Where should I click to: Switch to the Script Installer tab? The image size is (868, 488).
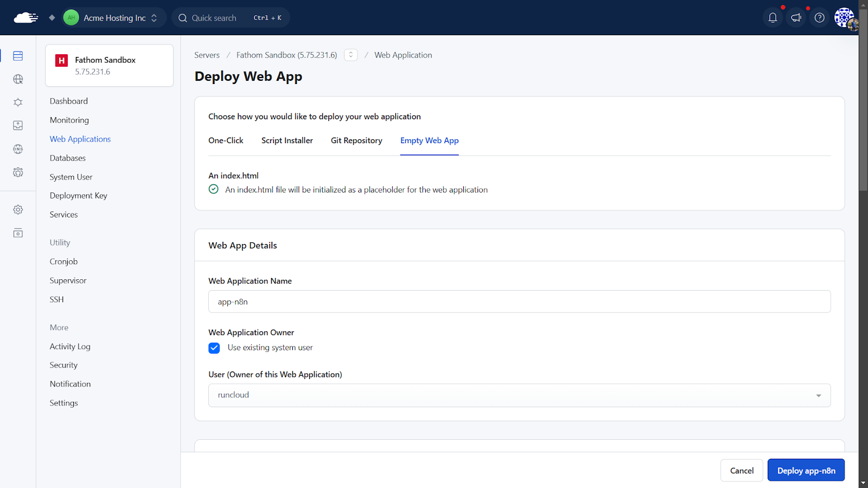pyautogui.click(x=287, y=140)
